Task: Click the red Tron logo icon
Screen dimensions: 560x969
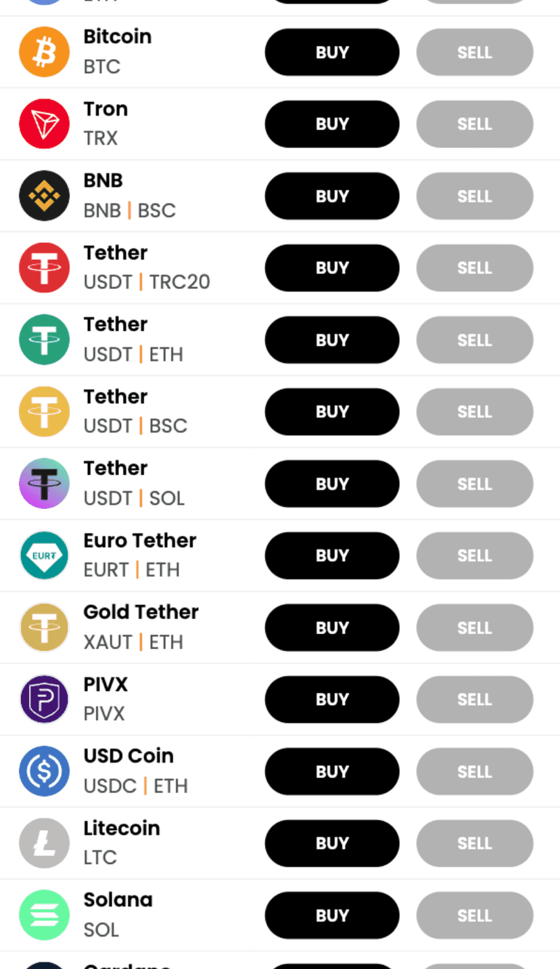Action: coord(44,124)
